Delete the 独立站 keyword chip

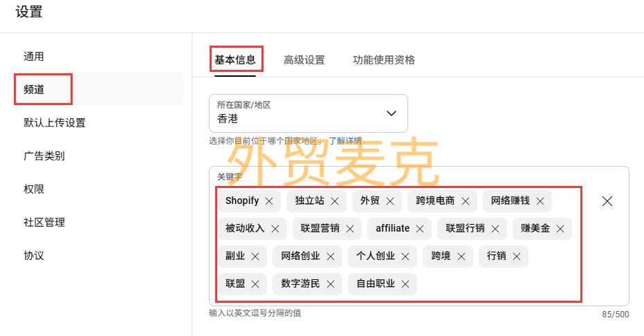coord(335,201)
